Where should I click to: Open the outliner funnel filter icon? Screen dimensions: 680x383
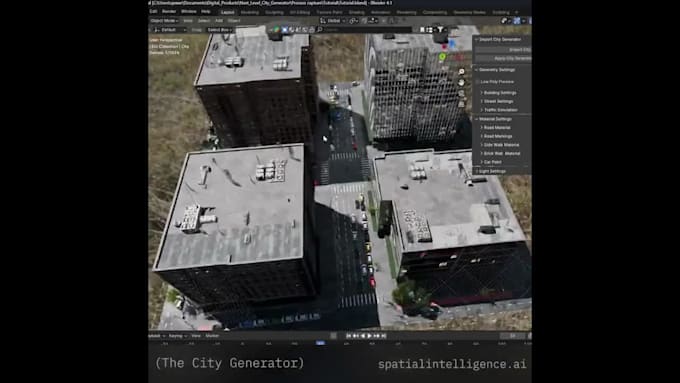click(441, 29)
